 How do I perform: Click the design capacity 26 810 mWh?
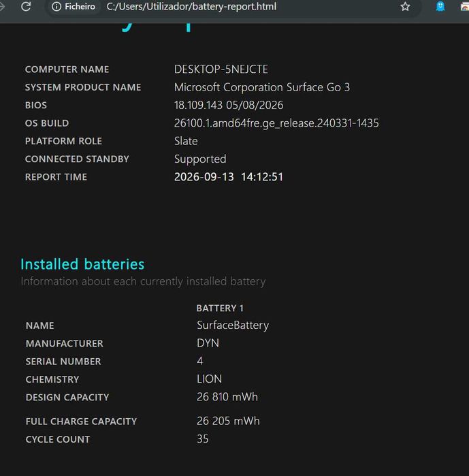pos(227,397)
